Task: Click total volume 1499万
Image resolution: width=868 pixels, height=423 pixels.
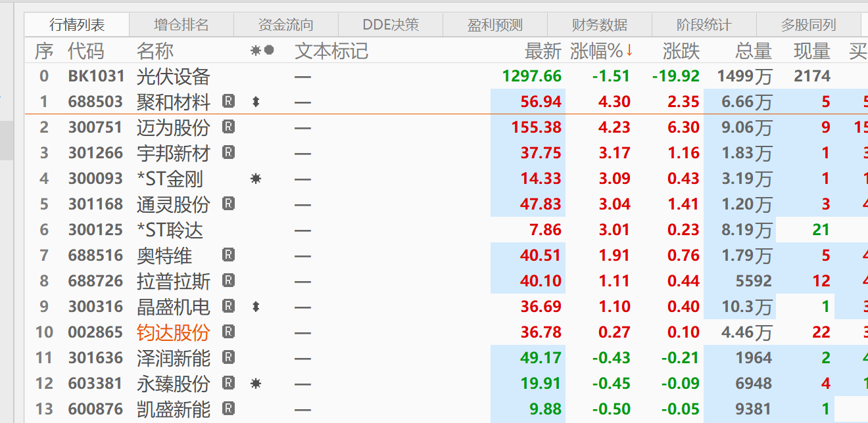Action: [x=744, y=76]
